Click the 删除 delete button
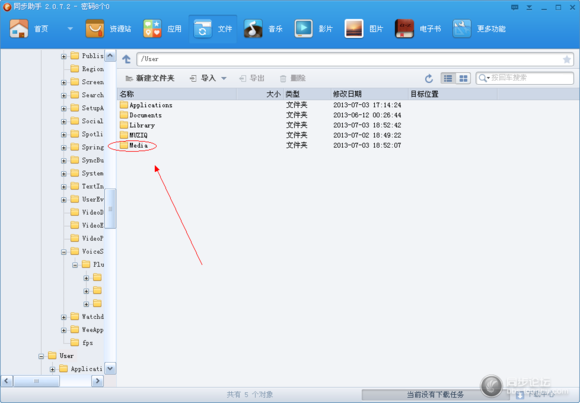This screenshot has width=580, height=403. 293,78
